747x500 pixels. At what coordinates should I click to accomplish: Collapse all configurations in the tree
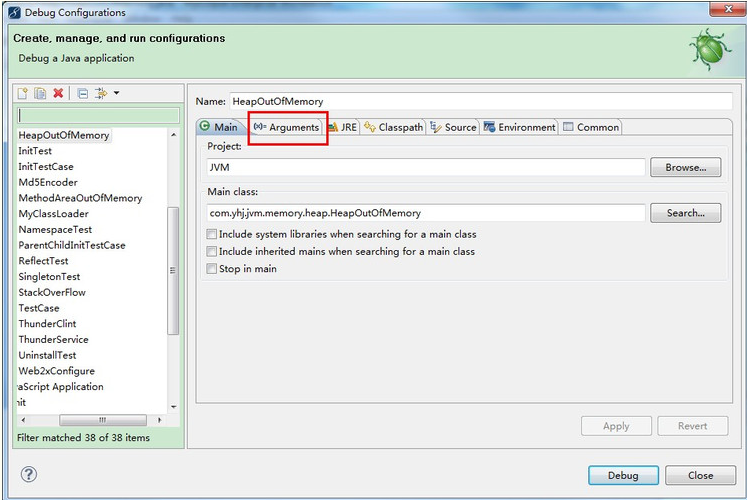(x=83, y=93)
